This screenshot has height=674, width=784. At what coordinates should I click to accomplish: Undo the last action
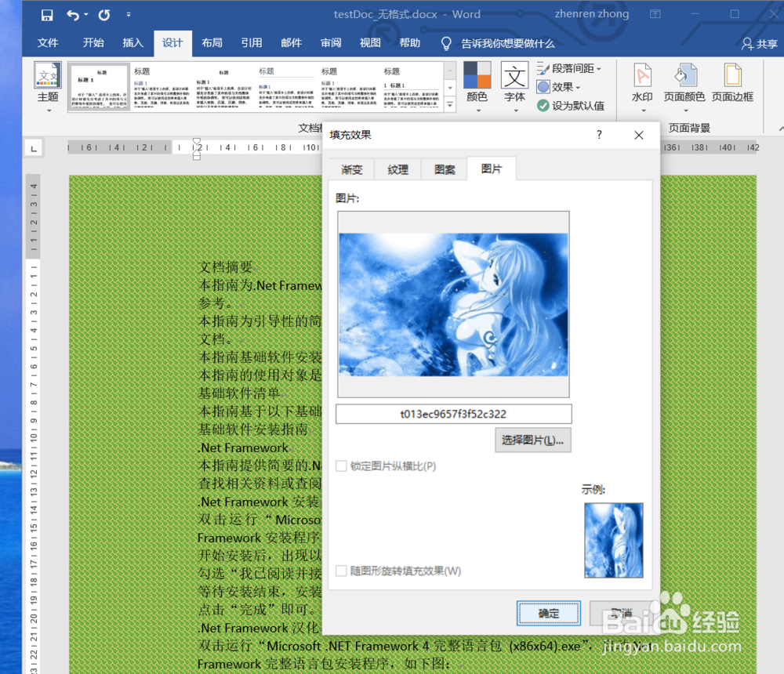click(x=72, y=15)
